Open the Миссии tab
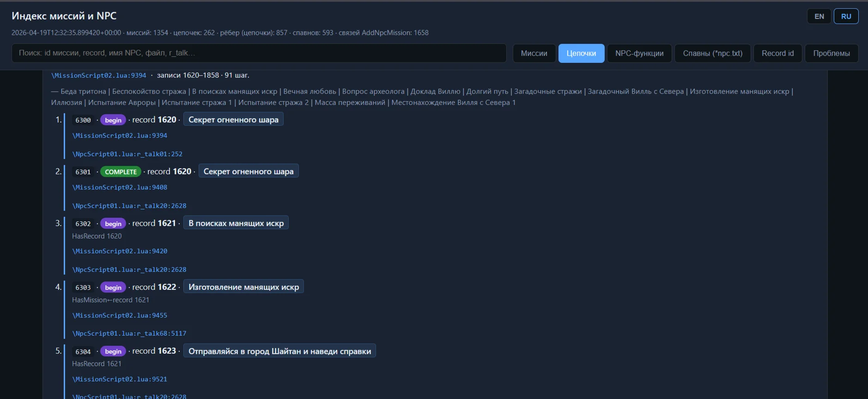Viewport: 868px width, 399px height. tap(534, 53)
